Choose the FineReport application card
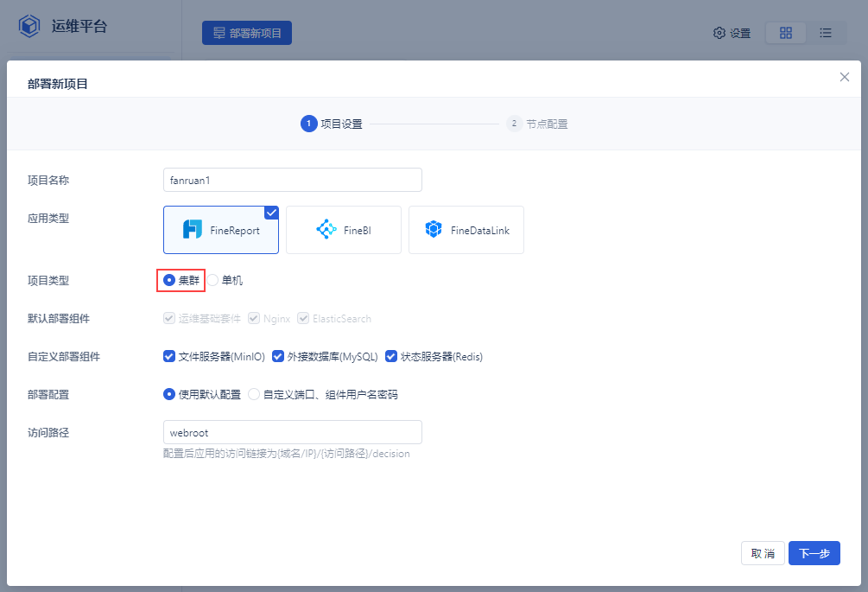This screenshot has height=592, width=868. (x=221, y=230)
